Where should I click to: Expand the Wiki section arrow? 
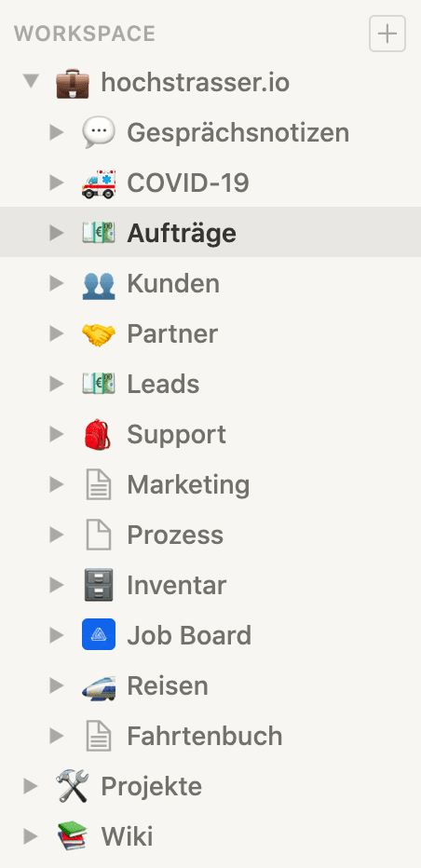click(x=31, y=836)
